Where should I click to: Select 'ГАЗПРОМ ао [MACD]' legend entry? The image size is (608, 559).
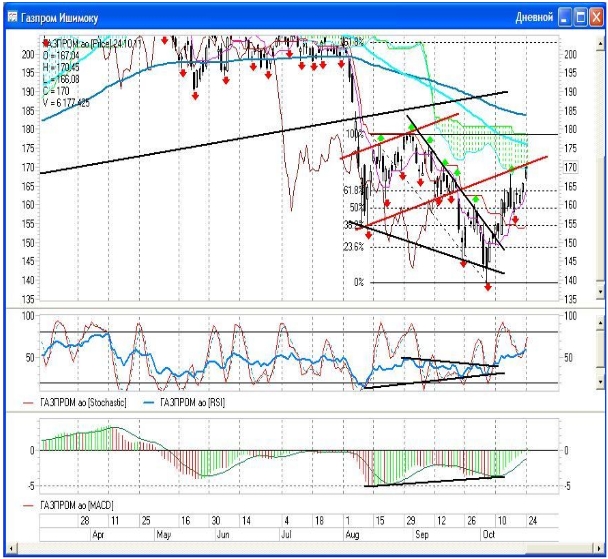[x=77, y=506]
